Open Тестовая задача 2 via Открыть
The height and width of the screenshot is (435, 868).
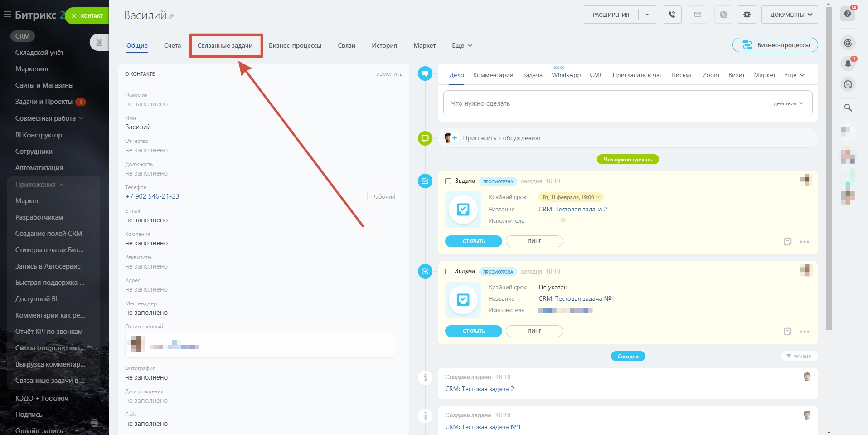click(474, 241)
